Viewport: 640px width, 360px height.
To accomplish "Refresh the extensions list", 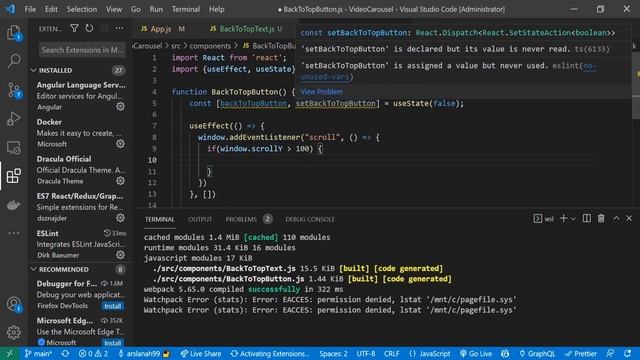I will pyautogui.click(x=89, y=28).
